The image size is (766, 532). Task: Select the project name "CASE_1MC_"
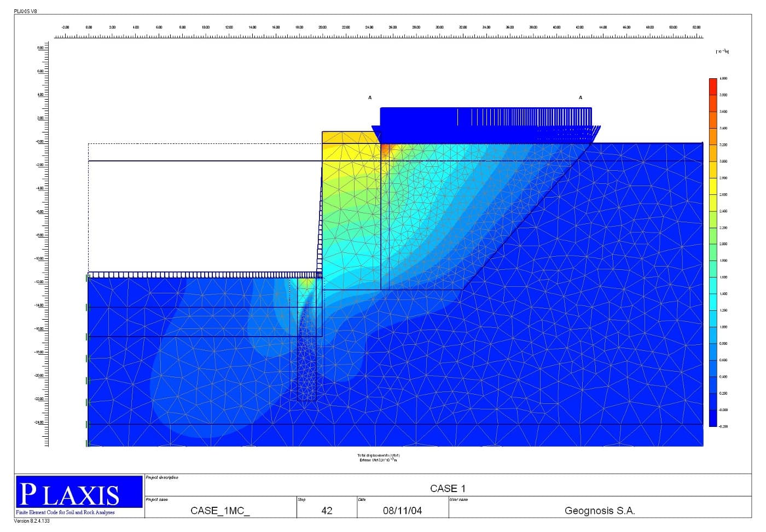click(220, 511)
